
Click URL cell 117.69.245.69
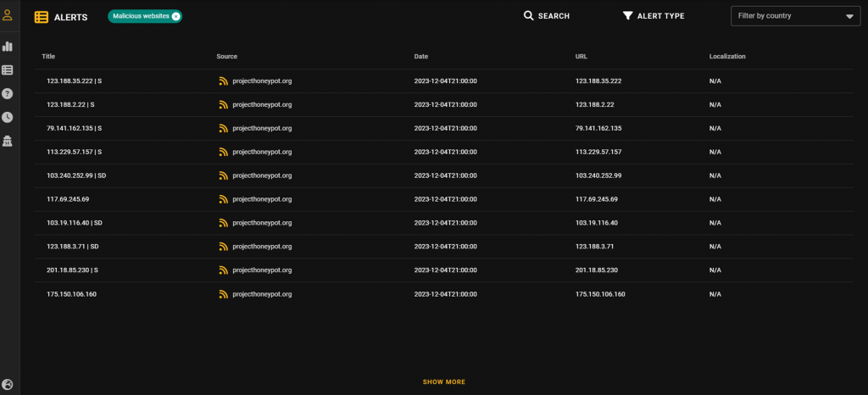coord(596,199)
